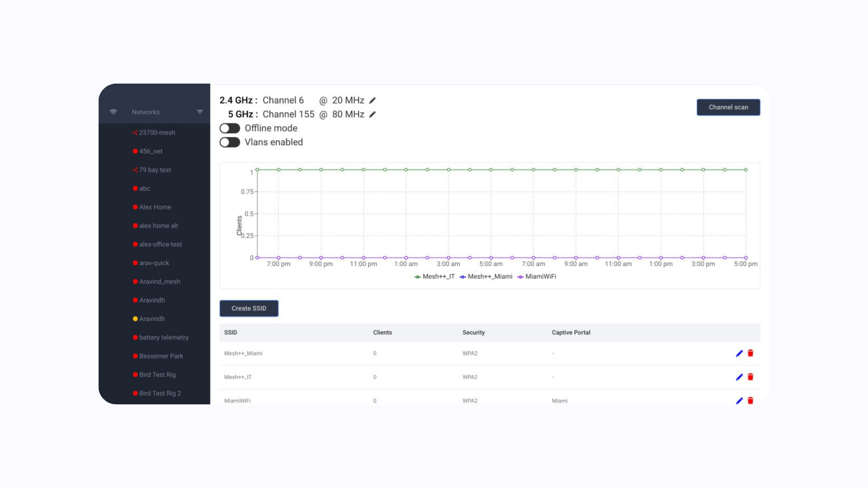Image resolution: width=868 pixels, height=488 pixels.
Task: Select the MiamiWiFi row in the SSID table
Action: pyautogui.click(x=237, y=400)
